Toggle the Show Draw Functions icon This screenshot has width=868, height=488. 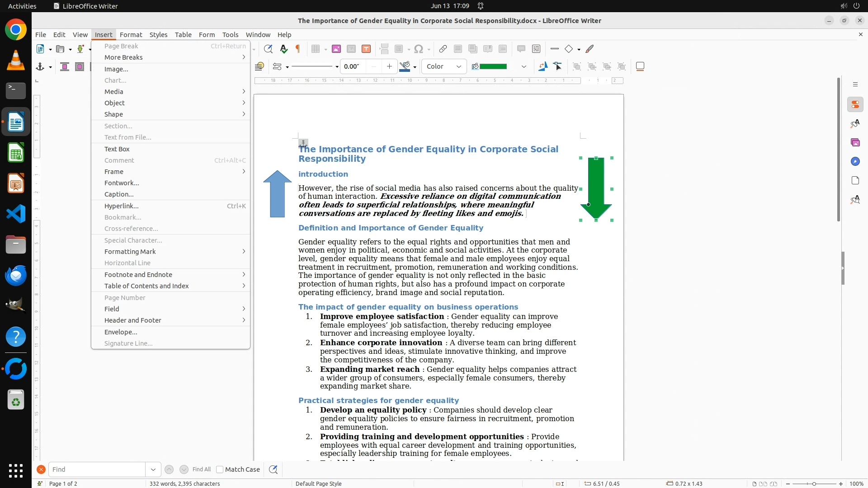tap(590, 49)
